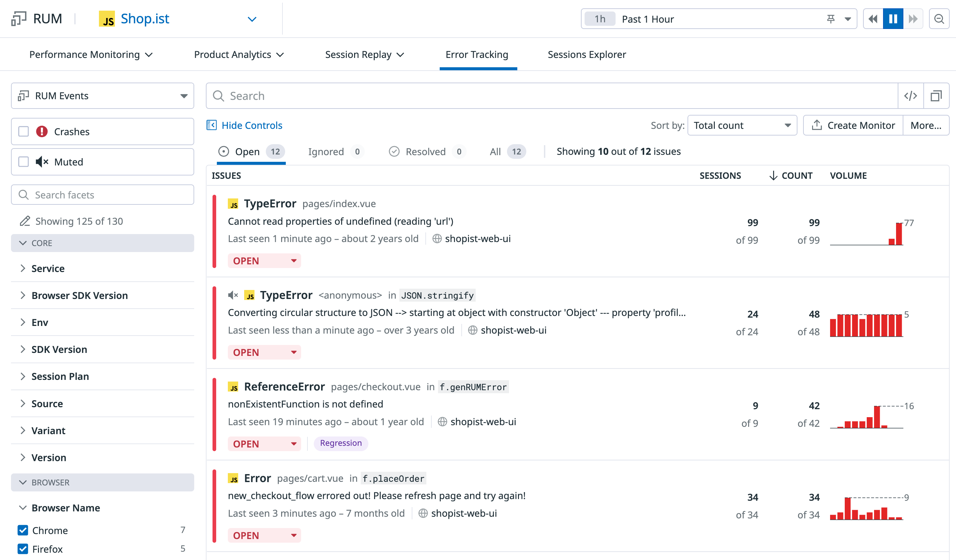Click the zoom out magnifier icon
The width and height of the screenshot is (956, 560).
939,19
